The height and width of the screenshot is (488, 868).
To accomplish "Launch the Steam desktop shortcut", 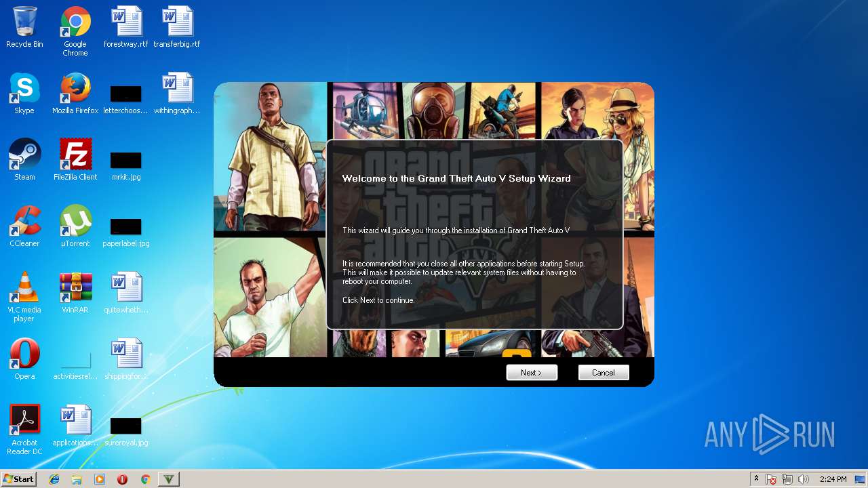I will point(24,161).
